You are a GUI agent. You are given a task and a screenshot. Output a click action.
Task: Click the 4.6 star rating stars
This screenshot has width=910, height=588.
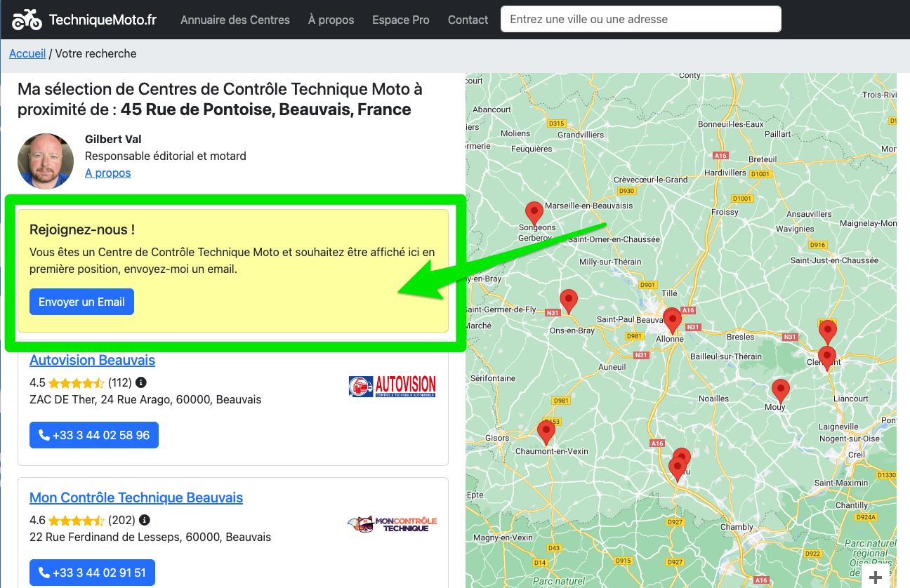click(x=77, y=521)
